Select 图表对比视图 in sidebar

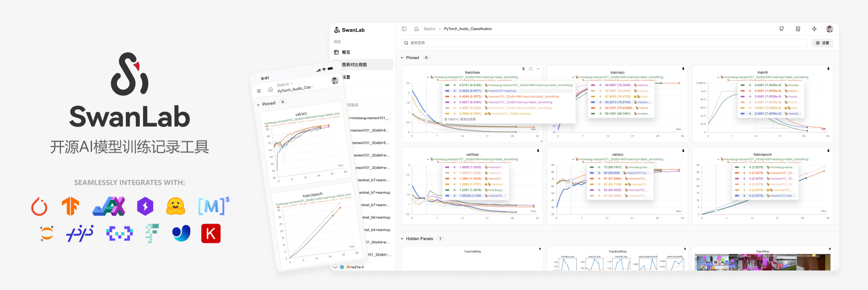[354, 64]
